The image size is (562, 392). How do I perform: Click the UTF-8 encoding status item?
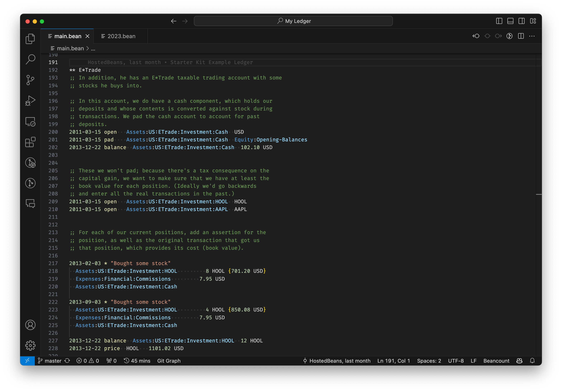456,361
